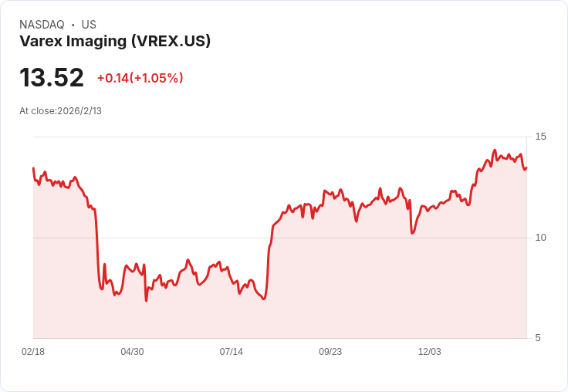568x392 pixels.
Task: Click the chart line's rightmost end point
Action: [526, 167]
